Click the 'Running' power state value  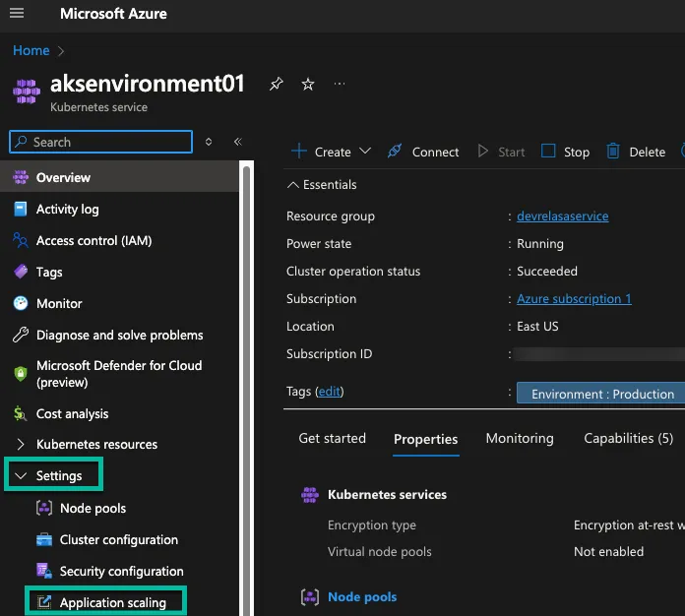(540, 243)
